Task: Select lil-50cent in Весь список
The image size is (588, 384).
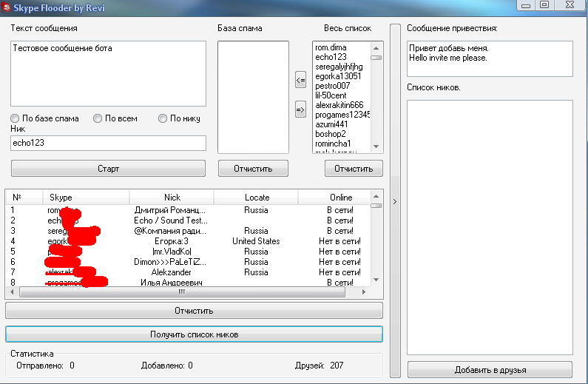Action: coord(342,95)
